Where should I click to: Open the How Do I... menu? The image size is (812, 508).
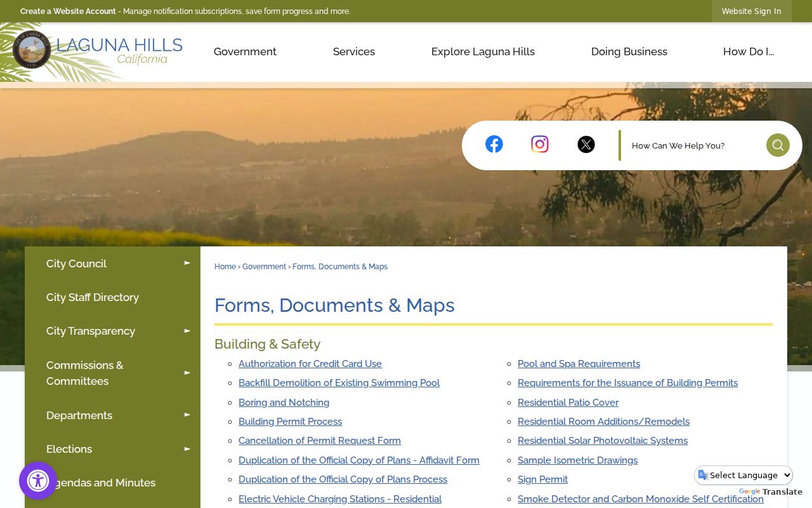pyautogui.click(x=749, y=51)
